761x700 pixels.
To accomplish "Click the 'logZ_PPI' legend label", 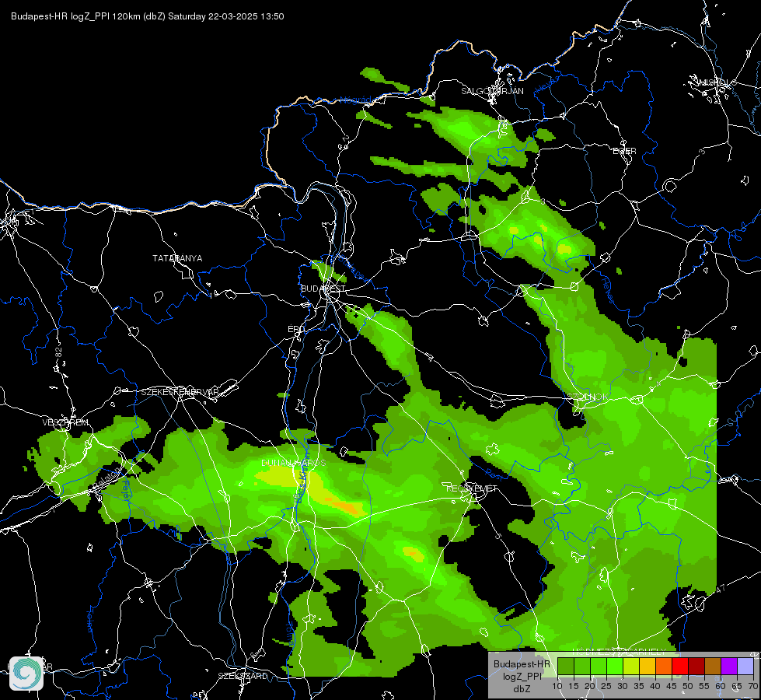I will click(x=522, y=676).
